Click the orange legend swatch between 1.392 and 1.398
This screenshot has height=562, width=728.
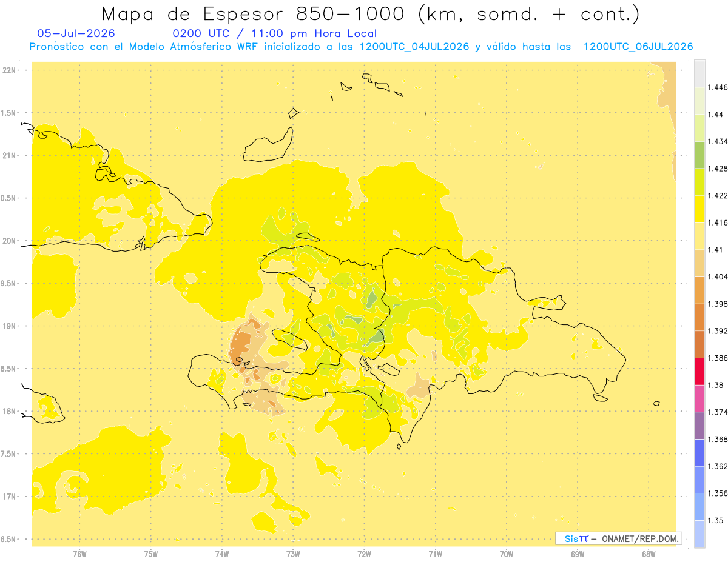(x=699, y=318)
